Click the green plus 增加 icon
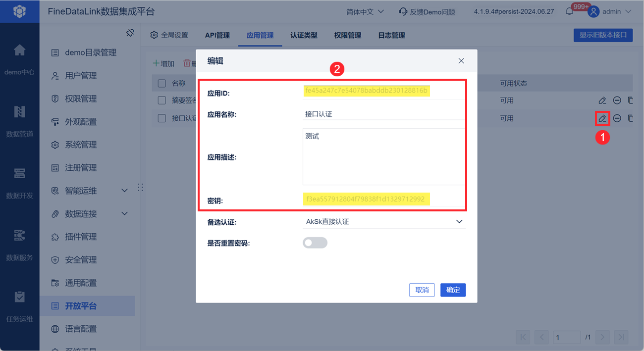 [x=156, y=63]
